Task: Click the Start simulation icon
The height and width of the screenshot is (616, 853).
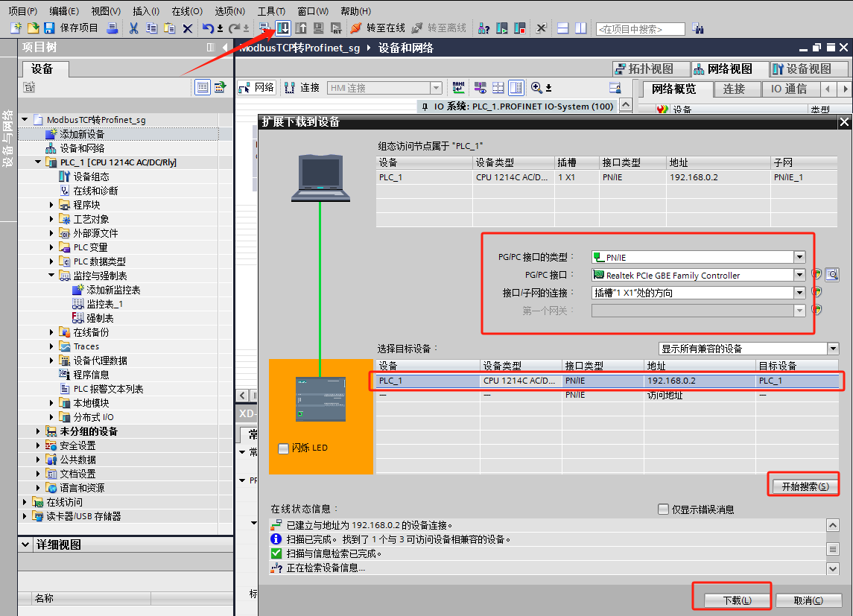Action: point(320,28)
